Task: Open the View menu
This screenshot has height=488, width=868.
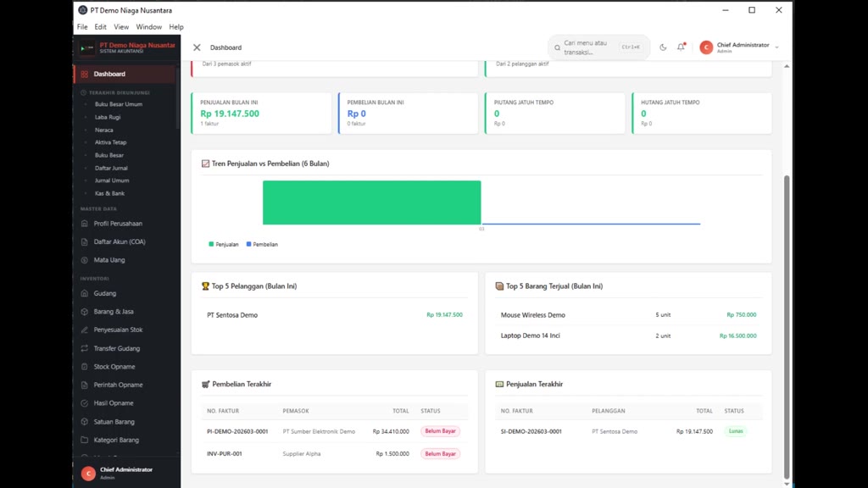Action: tap(121, 26)
